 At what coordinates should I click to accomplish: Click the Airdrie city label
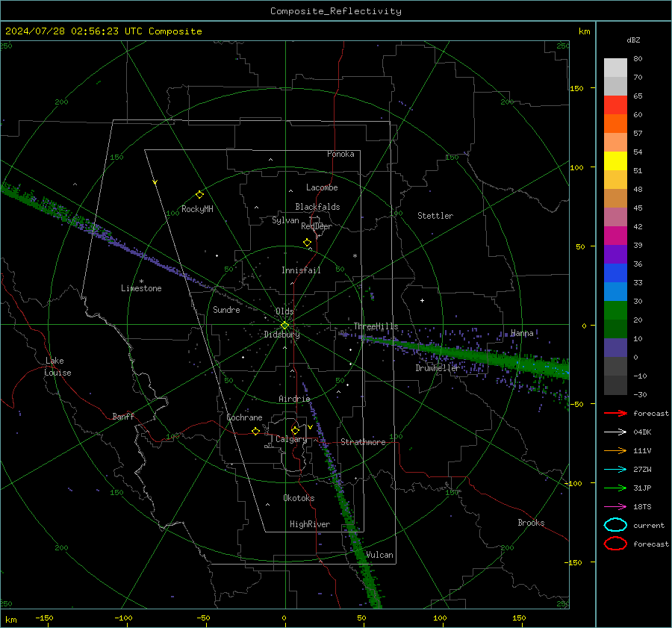coord(294,399)
